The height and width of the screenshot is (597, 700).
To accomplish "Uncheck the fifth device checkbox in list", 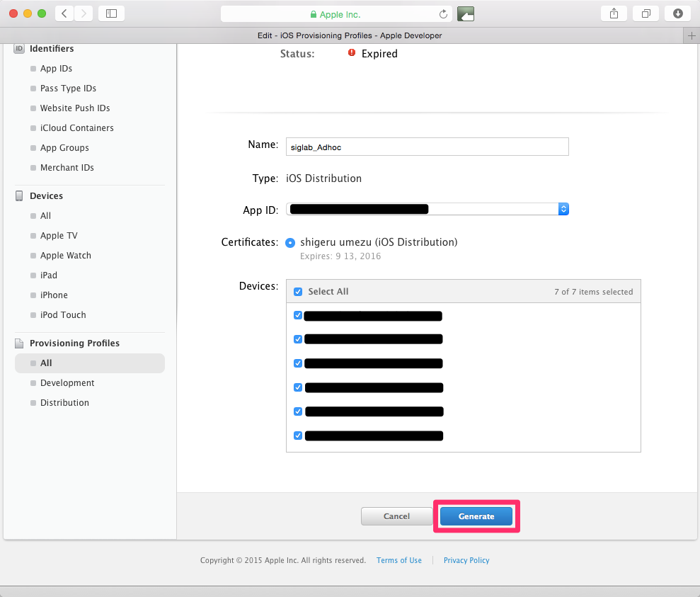I will pos(298,411).
